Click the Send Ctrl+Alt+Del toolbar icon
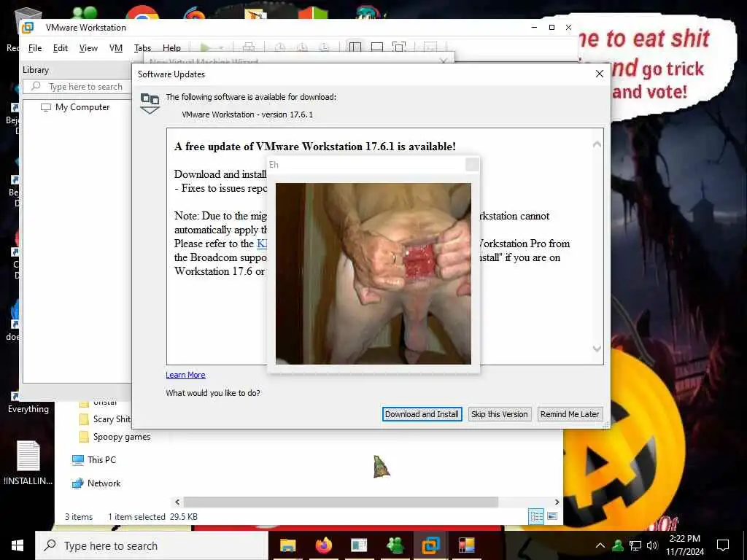The image size is (747, 560). [x=249, y=47]
